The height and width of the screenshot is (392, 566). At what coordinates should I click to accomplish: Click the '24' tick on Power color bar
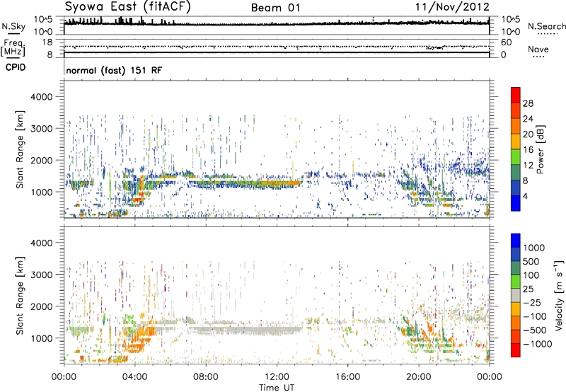pos(528,119)
